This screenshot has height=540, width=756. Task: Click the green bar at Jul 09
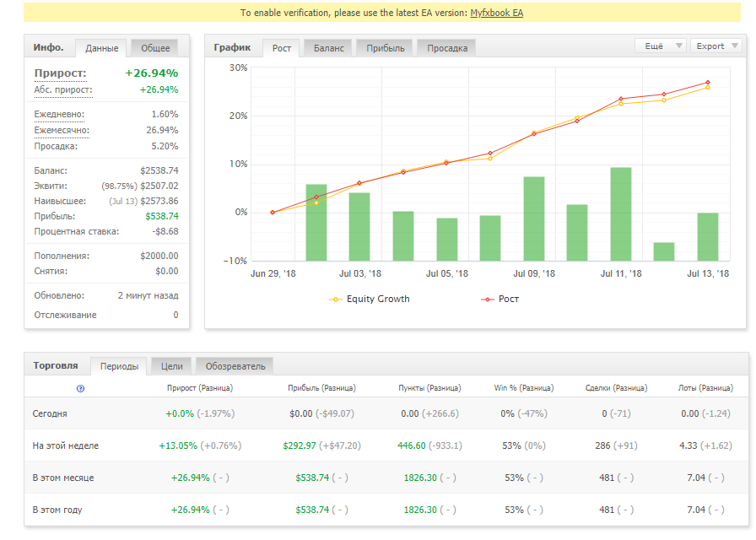click(x=534, y=219)
